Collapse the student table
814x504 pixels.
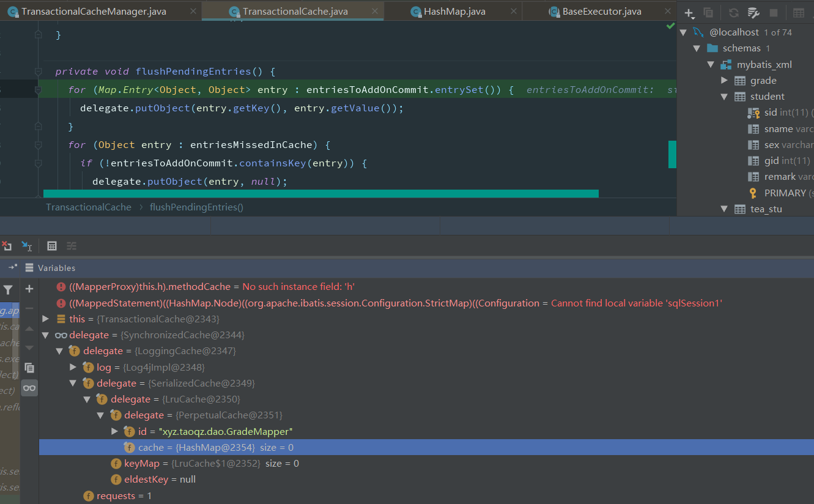[724, 97]
